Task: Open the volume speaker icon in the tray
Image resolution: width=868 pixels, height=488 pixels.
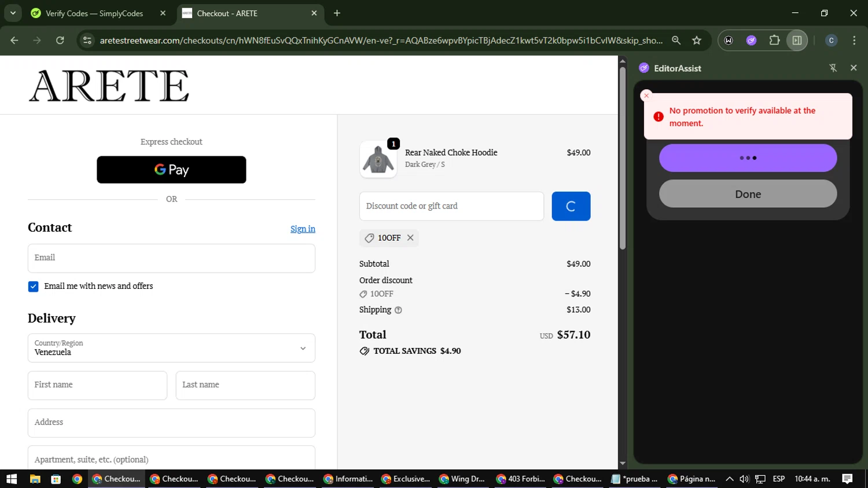Action: [x=744, y=479]
